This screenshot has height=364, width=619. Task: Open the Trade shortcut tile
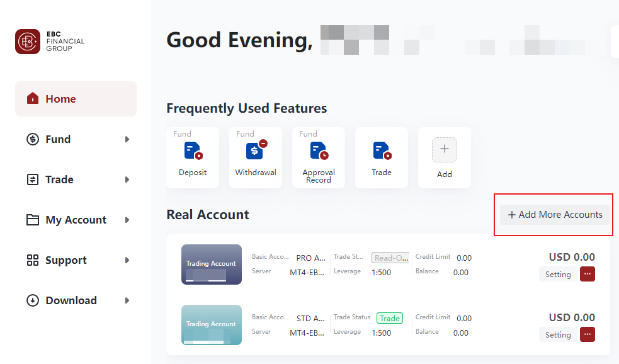tap(381, 152)
